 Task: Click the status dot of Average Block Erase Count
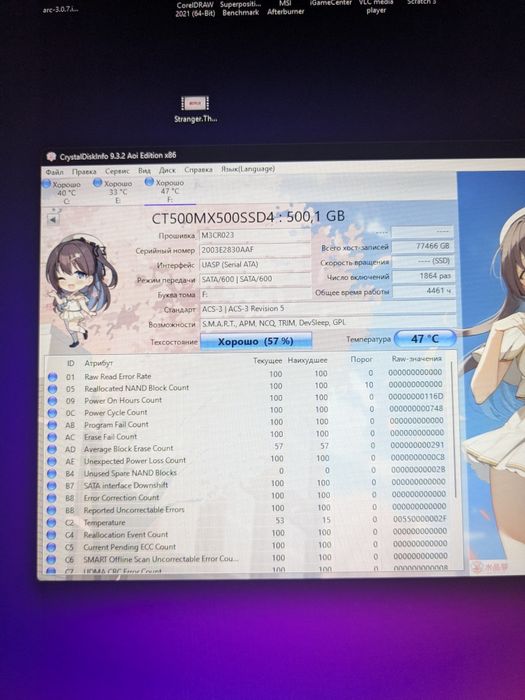point(52,449)
